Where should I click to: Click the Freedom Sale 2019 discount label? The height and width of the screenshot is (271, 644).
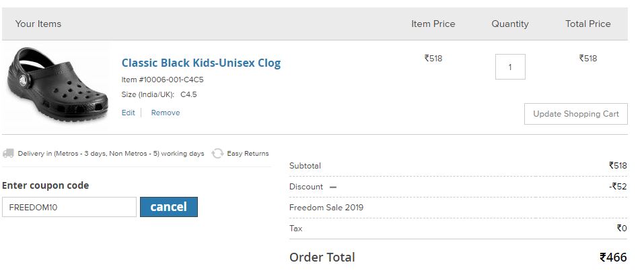tap(326, 207)
